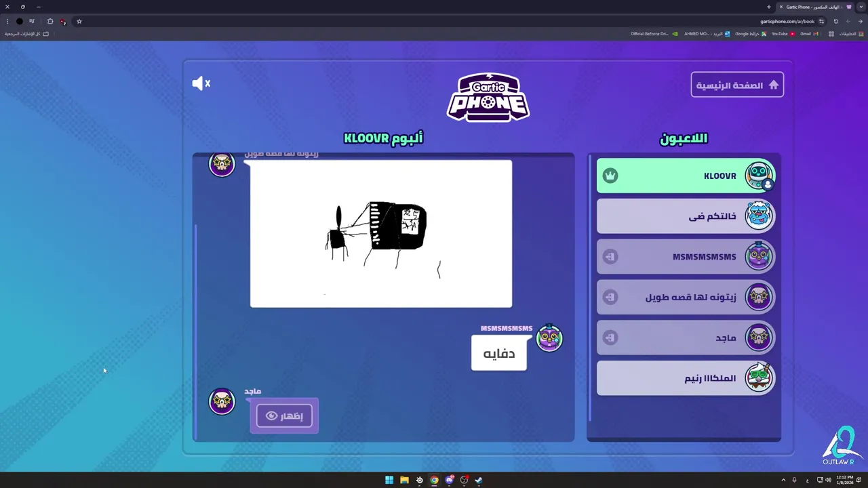Click the crown icon on KLOOVR row
868x488 pixels.
[x=610, y=176]
